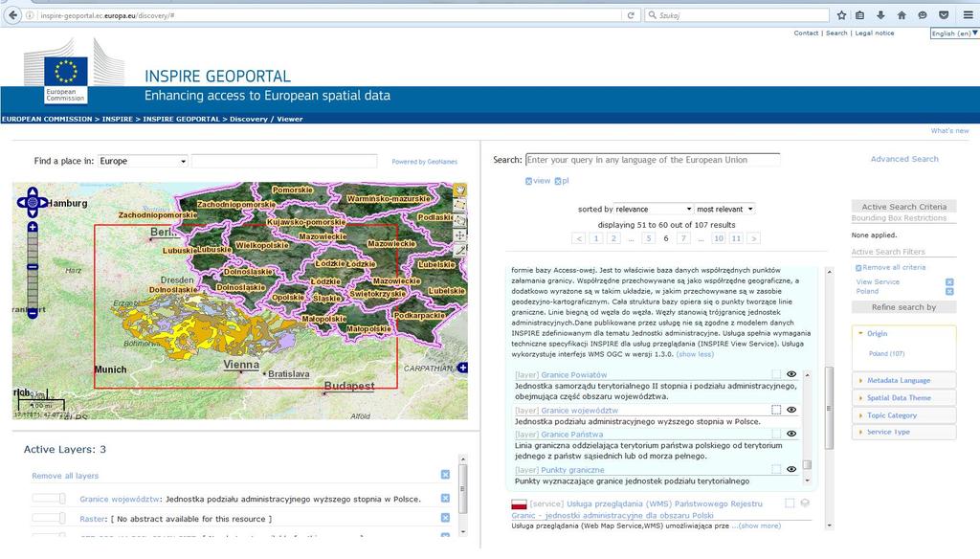Image resolution: width=980 pixels, height=559 pixels.
Task: Open the browser hamburger menu
Action: pos(968,15)
